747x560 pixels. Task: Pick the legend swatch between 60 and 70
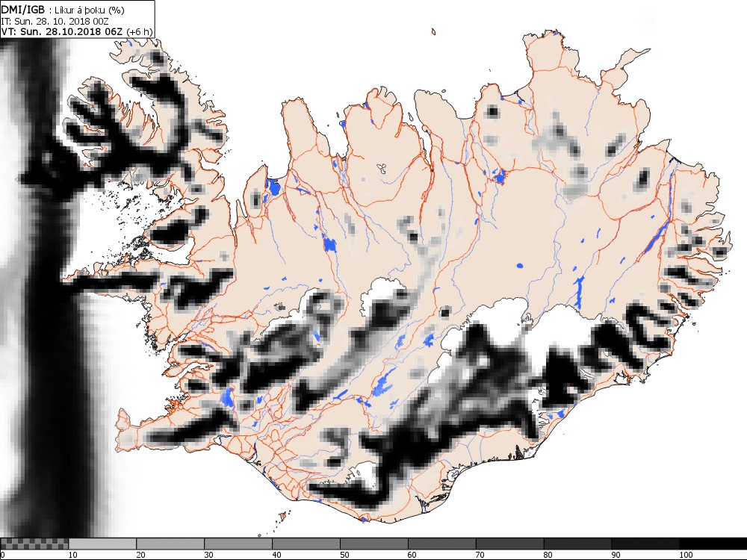pyautogui.click(x=441, y=544)
